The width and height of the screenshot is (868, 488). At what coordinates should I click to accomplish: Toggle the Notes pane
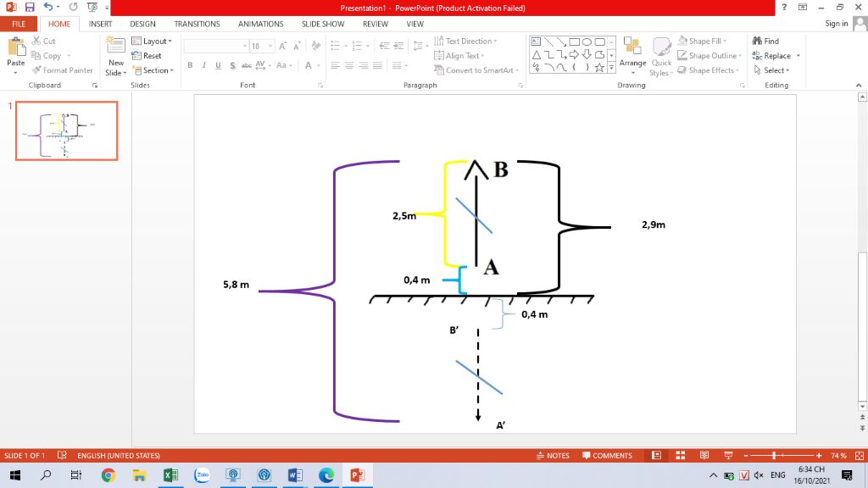(x=553, y=455)
